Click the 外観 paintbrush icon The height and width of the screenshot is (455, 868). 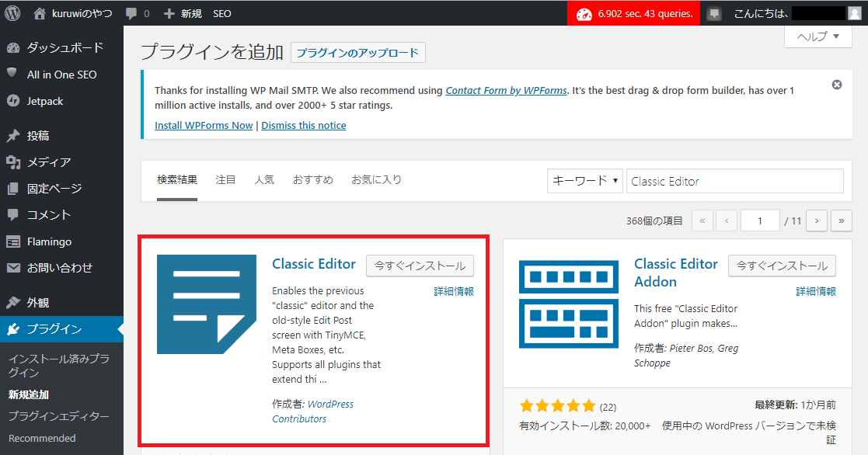click(13, 302)
